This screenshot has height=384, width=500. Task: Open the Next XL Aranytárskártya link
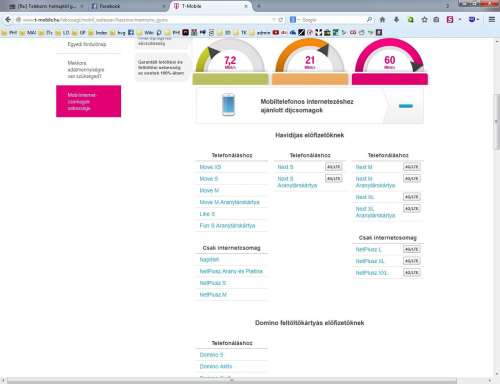click(375, 212)
